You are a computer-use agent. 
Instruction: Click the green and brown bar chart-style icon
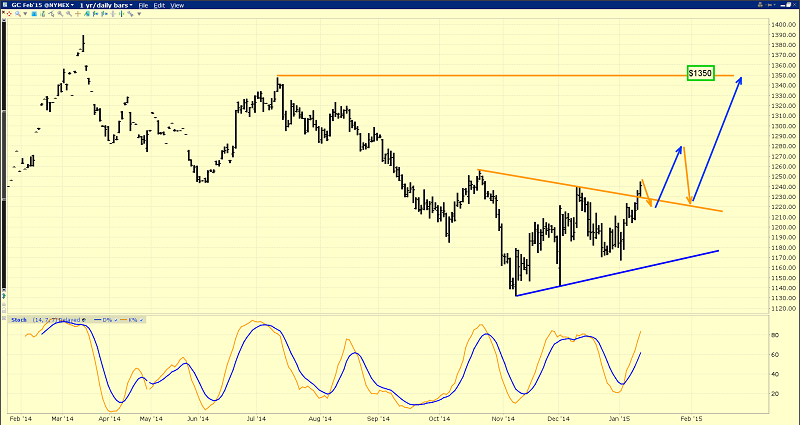coord(43,14)
